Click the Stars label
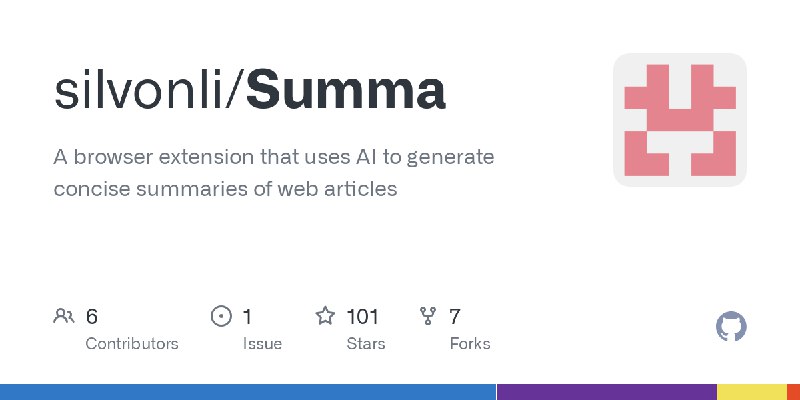This screenshot has width=800, height=400. click(x=366, y=343)
